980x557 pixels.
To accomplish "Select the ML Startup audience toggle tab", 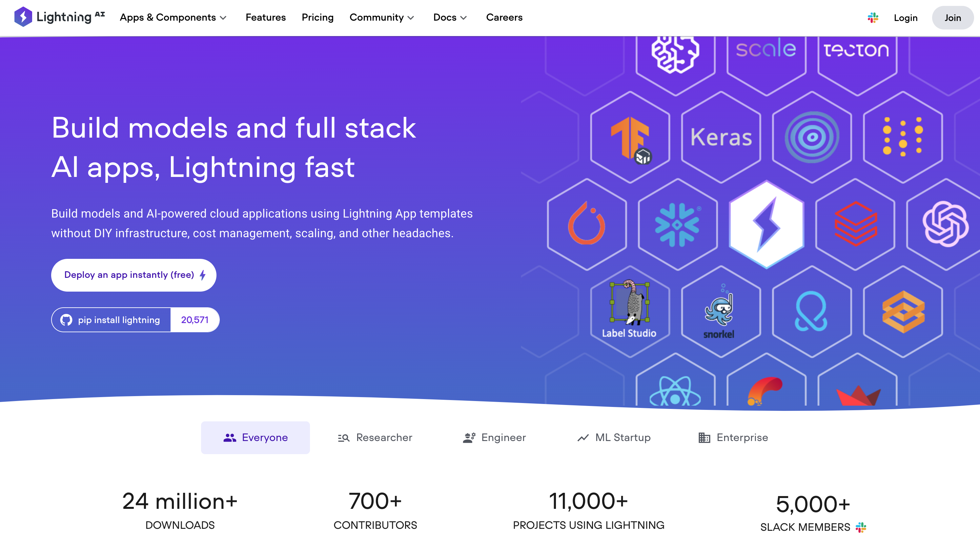I will click(x=614, y=437).
